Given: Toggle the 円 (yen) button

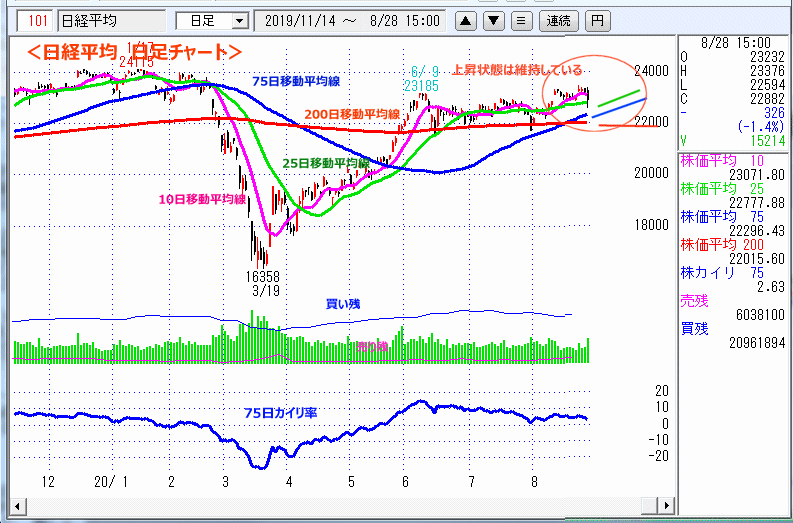Looking at the screenshot, I should (x=597, y=20).
